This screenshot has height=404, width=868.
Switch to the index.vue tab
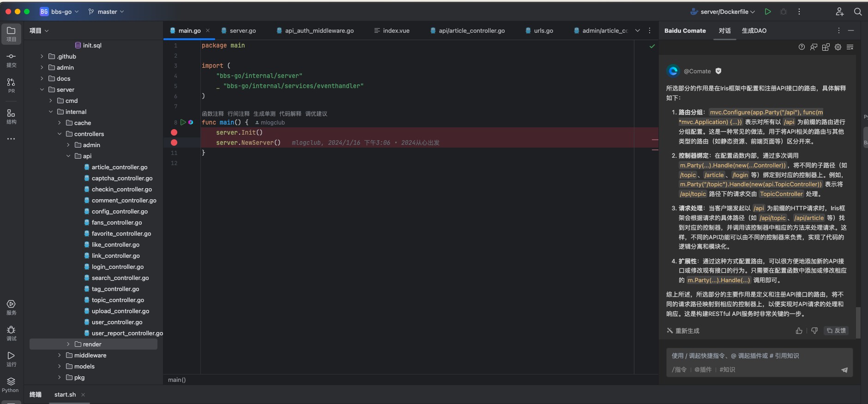[392, 30]
